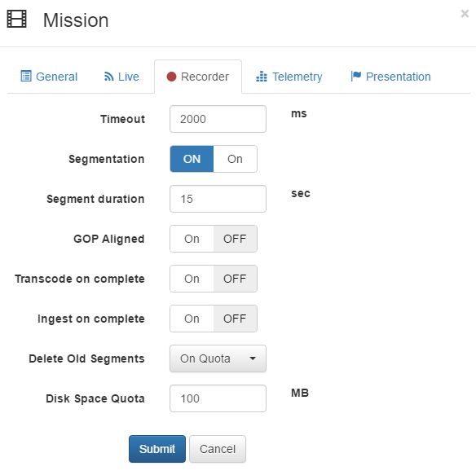This screenshot has height=475, width=476.
Task: Submit the recorder settings
Action: pyautogui.click(x=157, y=449)
